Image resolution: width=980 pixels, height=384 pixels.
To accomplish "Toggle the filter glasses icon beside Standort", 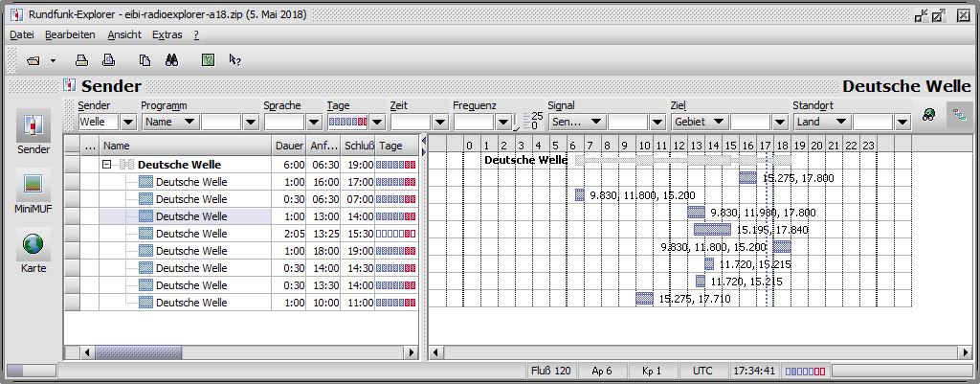I will coord(928,115).
